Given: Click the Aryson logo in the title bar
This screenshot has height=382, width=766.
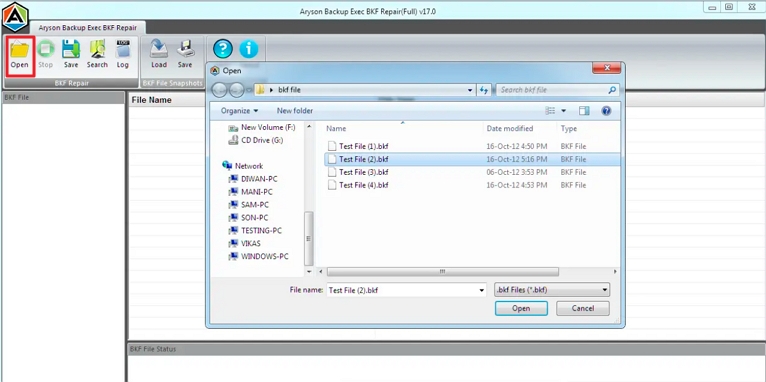Looking at the screenshot, I should (x=15, y=17).
